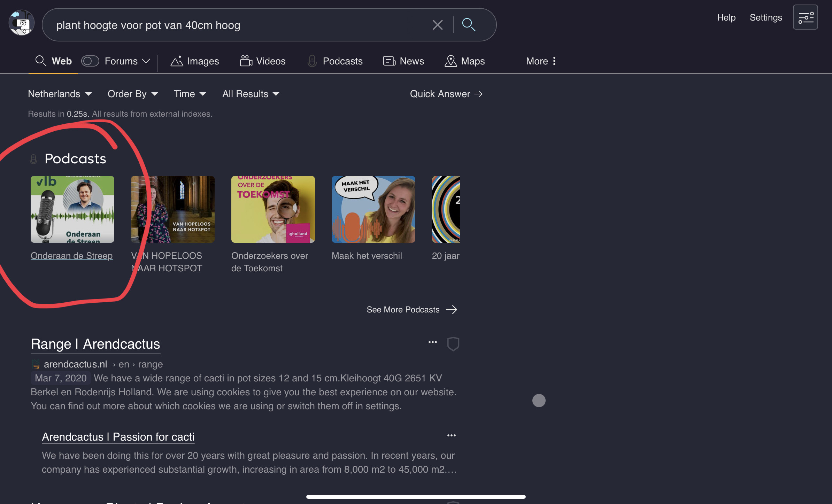Toggle the Forums switch on
The width and height of the screenshot is (832, 504).
tap(90, 61)
